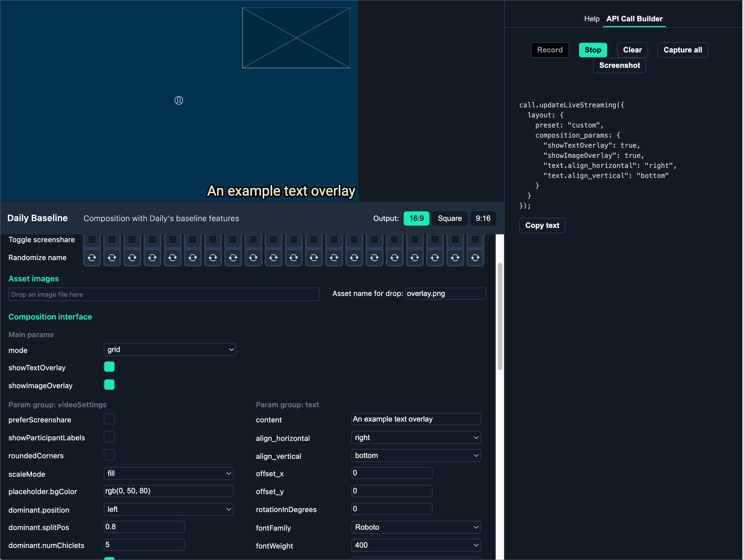Expand the align_horizontal dropdown
This screenshot has height=560, width=744.
416,438
